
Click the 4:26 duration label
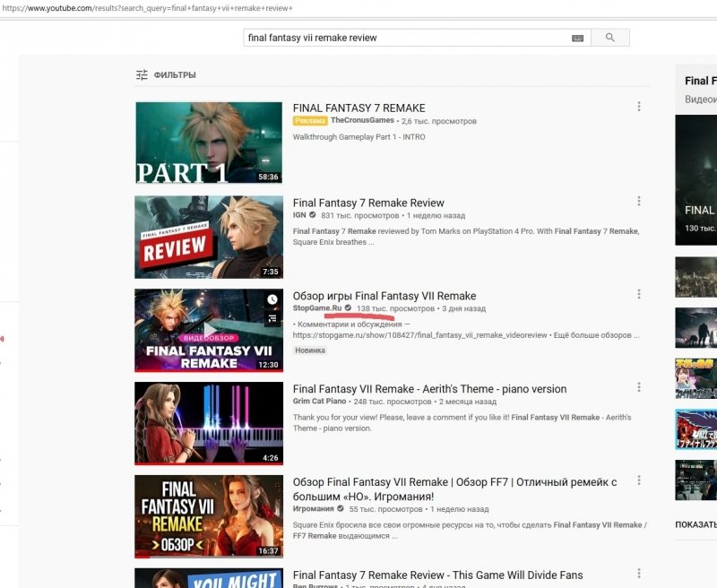(x=271, y=458)
